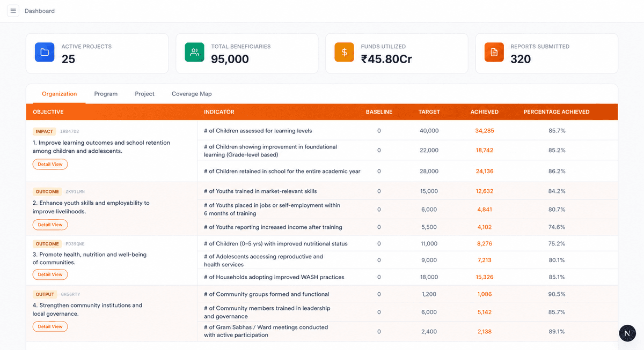Open the hamburger sidebar menu

[x=13, y=11]
